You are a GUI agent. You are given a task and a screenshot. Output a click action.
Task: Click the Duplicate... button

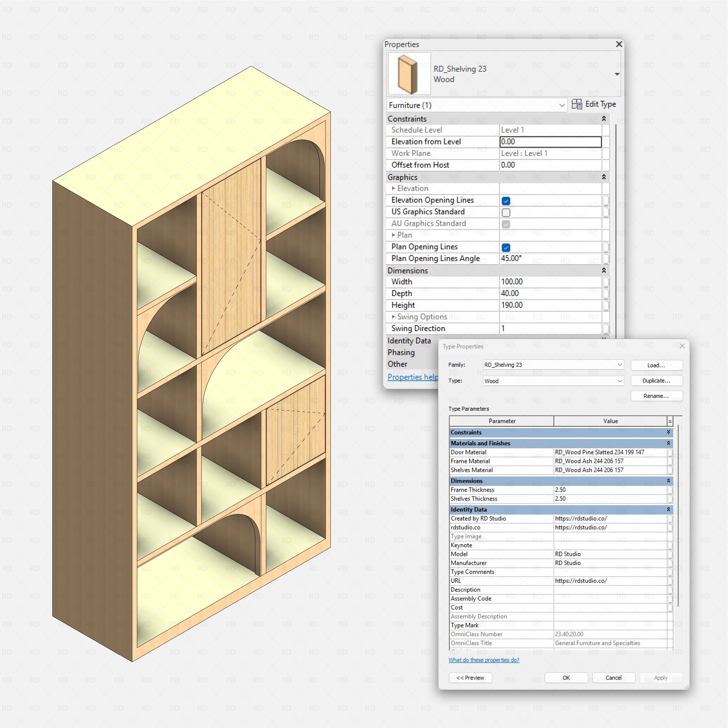(656, 381)
